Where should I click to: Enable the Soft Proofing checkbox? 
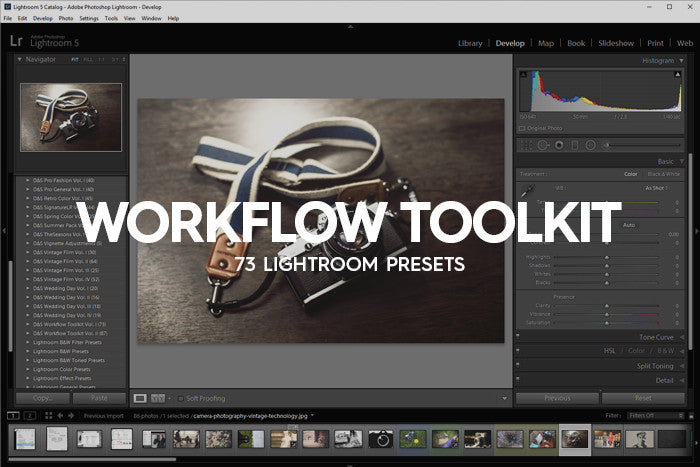(x=180, y=398)
